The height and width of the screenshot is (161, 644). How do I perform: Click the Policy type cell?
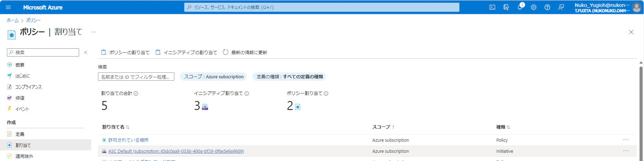[x=502, y=140]
